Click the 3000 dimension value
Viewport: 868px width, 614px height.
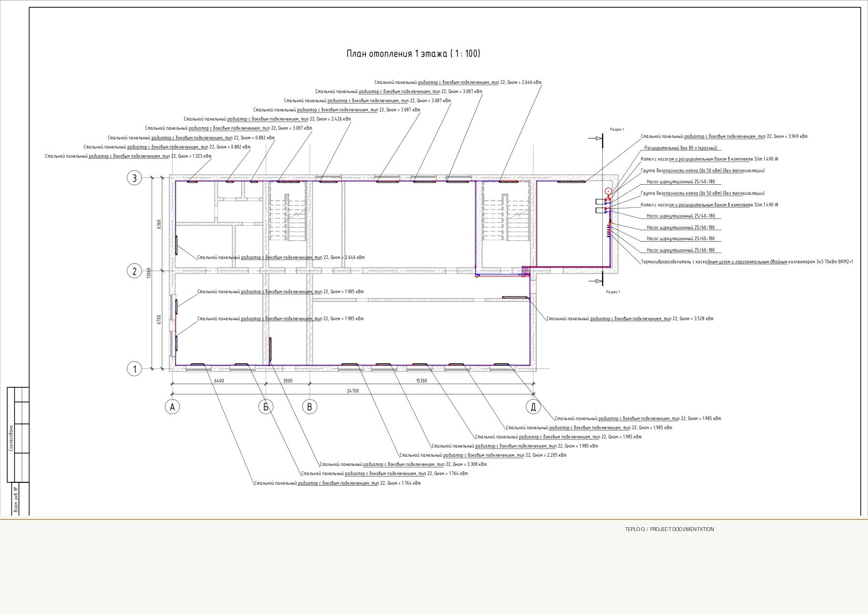tap(288, 381)
